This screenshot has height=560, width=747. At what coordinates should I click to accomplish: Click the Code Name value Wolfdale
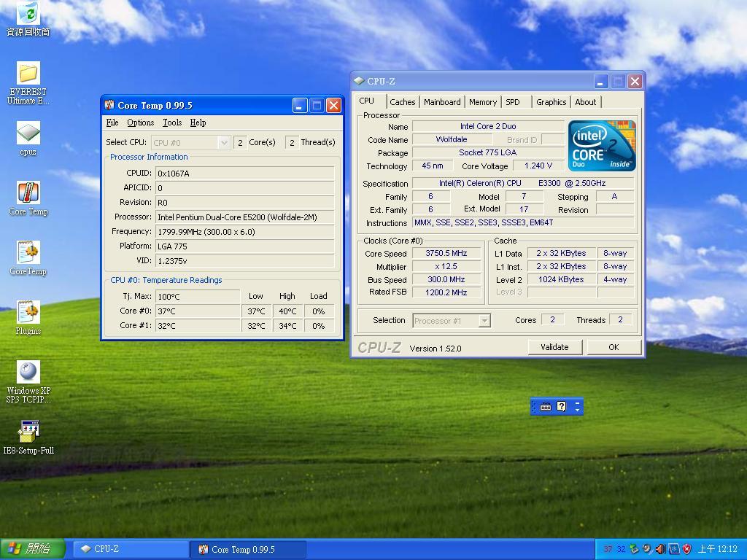(x=452, y=139)
